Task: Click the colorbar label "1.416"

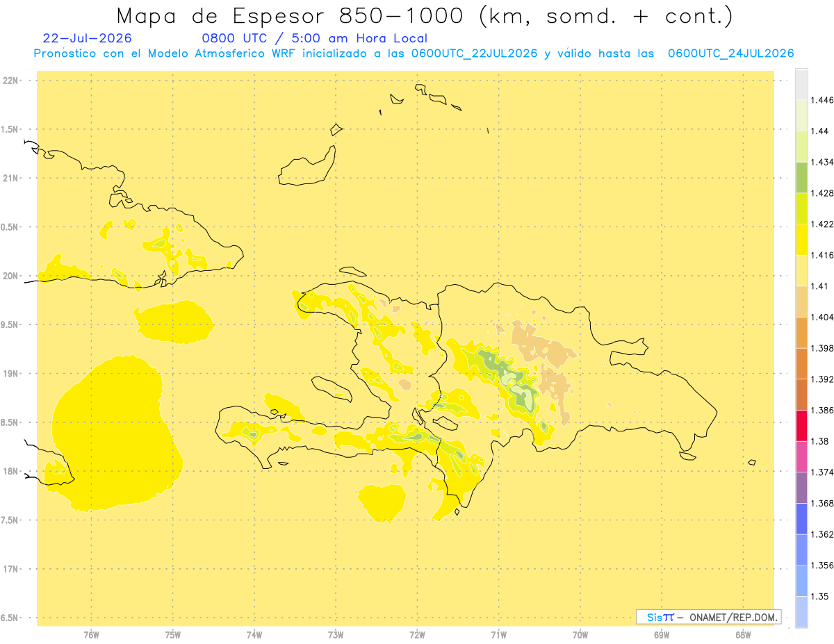Action: (x=821, y=255)
